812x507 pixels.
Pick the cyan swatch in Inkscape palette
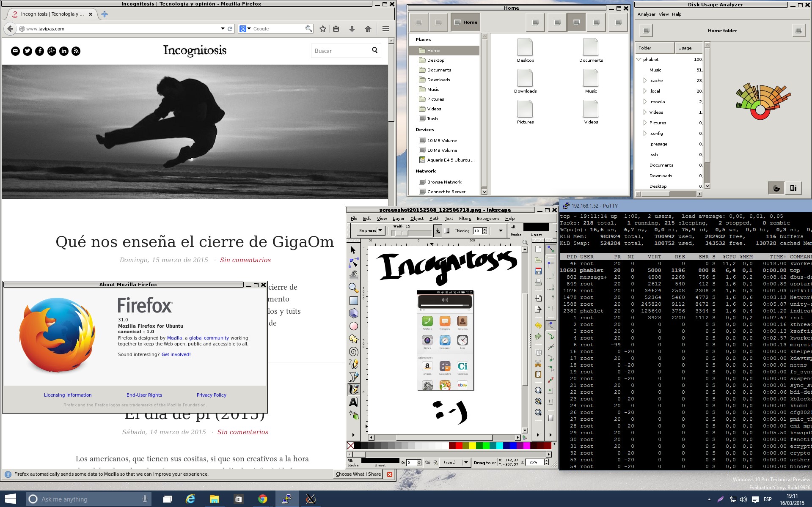[x=499, y=445]
